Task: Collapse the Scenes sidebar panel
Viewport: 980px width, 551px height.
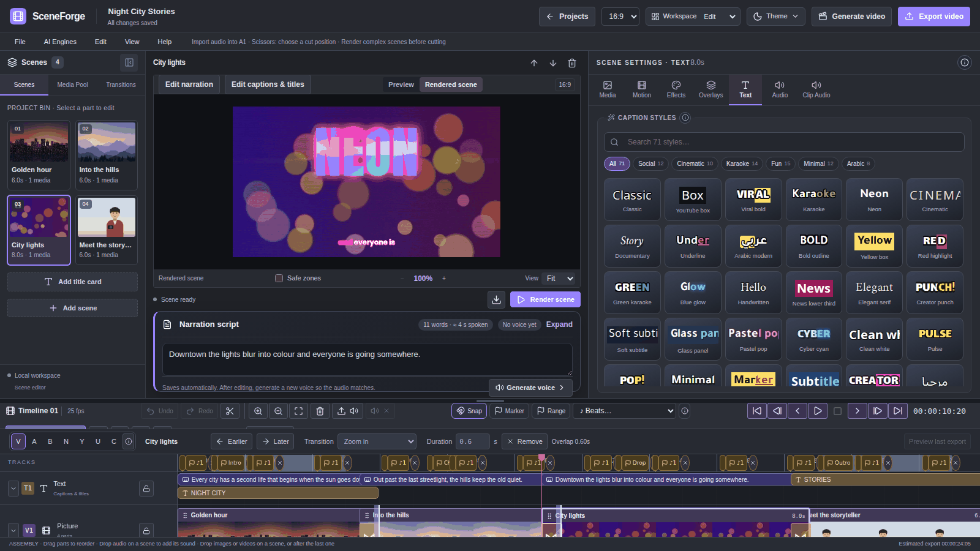Action: click(x=129, y=62)
